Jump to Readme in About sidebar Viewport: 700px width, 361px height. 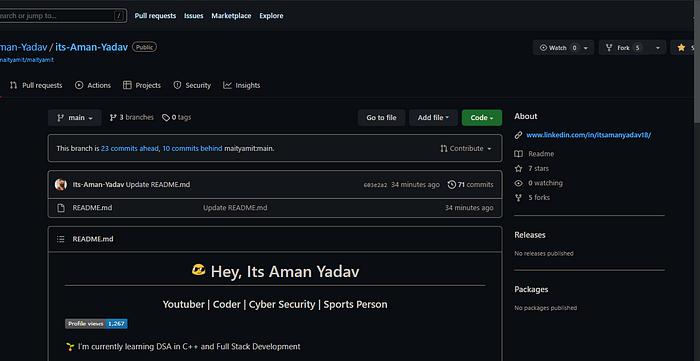point(541,154)
